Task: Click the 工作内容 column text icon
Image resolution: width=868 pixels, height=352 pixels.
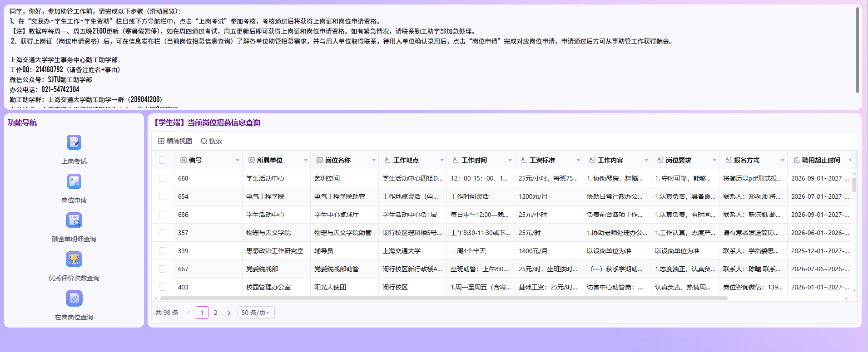Action: pyautogui.click(x=592, y=160)
